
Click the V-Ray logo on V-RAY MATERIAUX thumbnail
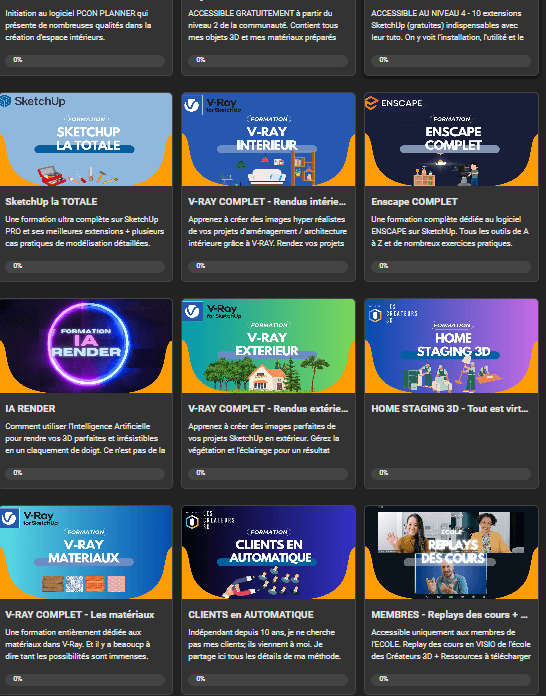[29, 518]
